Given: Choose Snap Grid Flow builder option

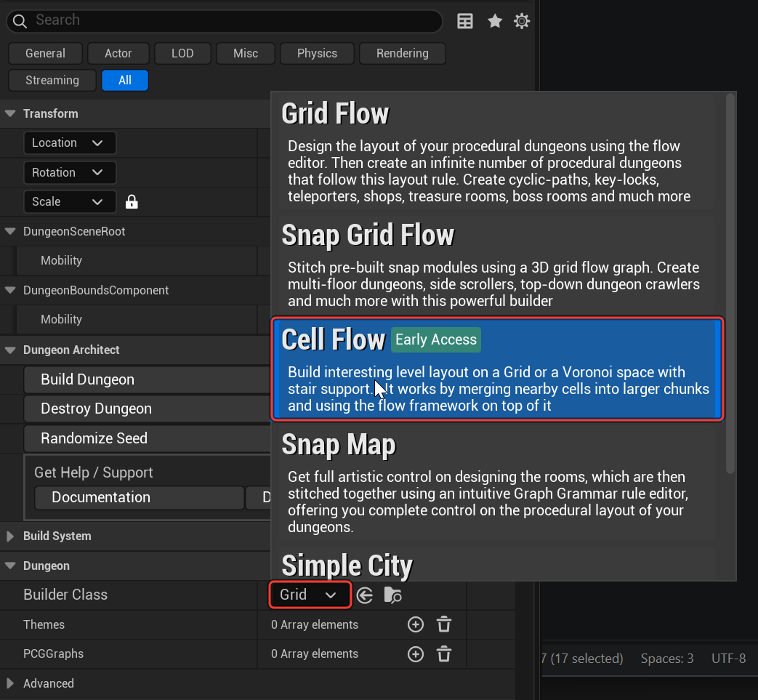Looking at the screenshot, I should 497,265.
